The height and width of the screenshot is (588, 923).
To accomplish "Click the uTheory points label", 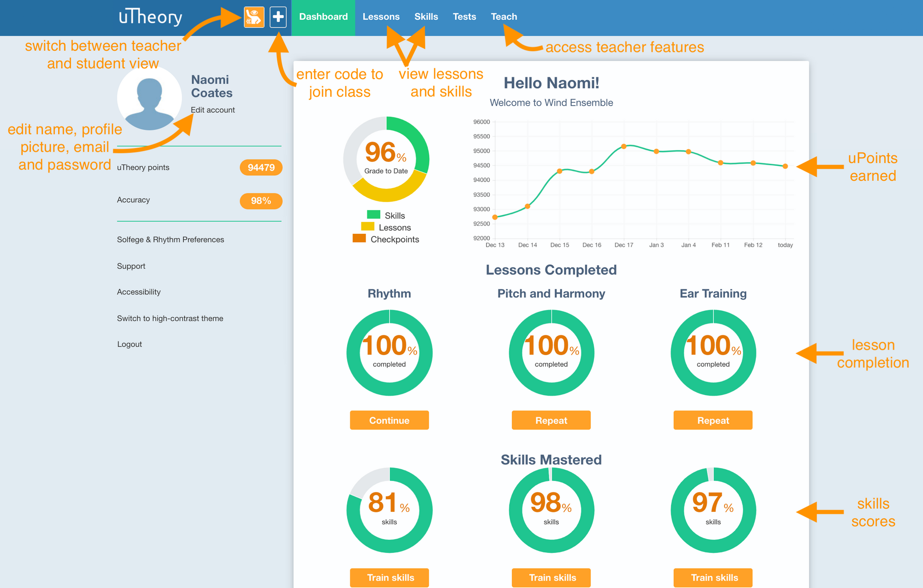I will click(143, 167).
